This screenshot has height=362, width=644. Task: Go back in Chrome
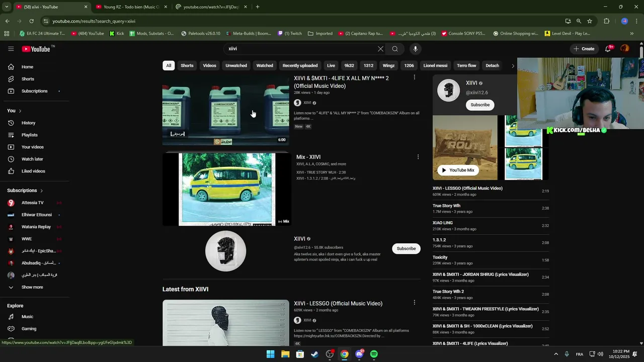7,21
